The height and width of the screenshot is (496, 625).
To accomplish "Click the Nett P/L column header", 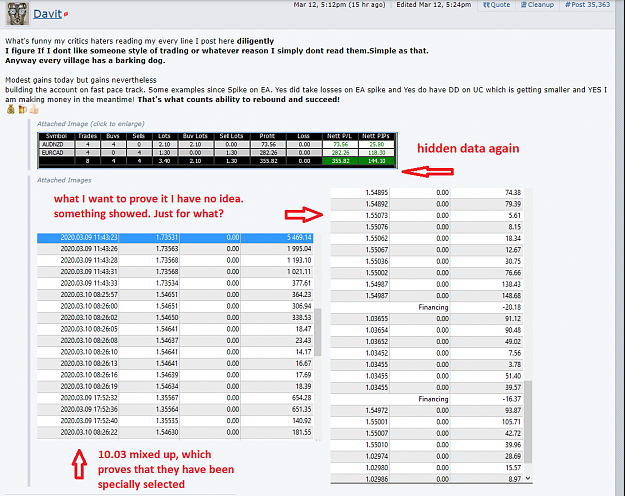I will [x=340, y=136].
